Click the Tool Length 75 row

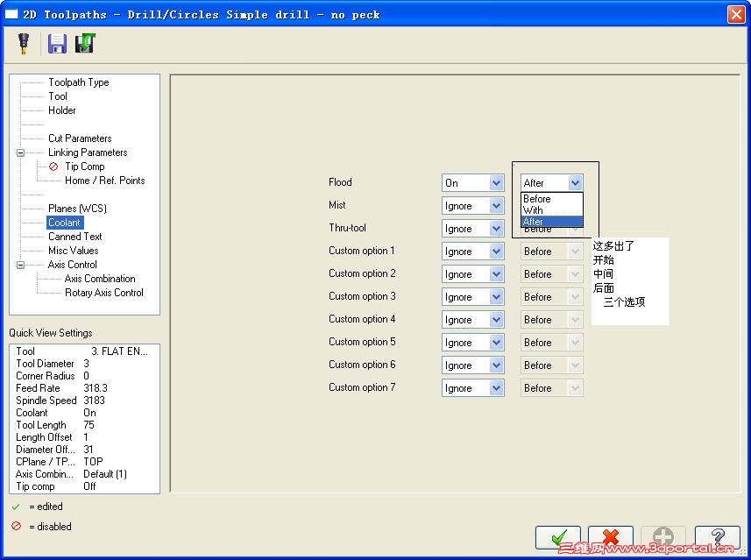coord(84,425)
